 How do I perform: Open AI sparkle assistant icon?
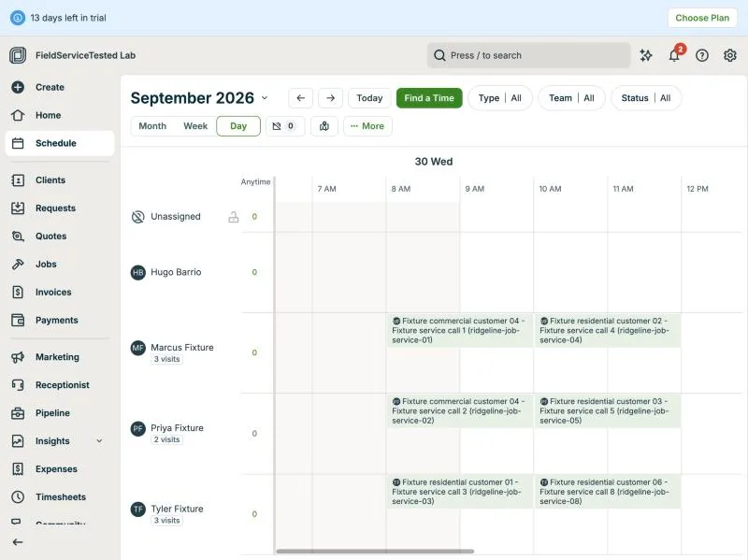pos(646,55)
